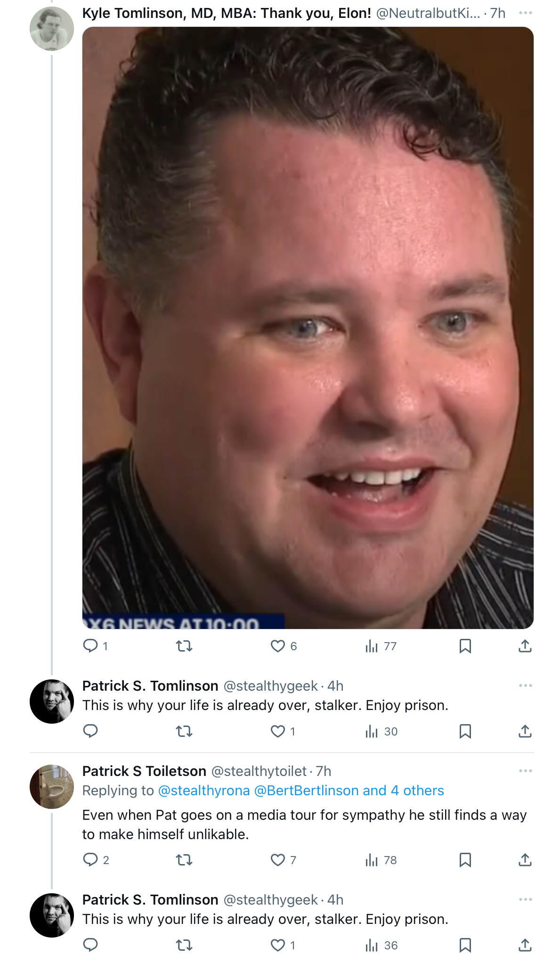Image resolution: width=560 pixels, height=963 pixels.
Task: Share Kyle Tomlinson's photo post
Action: (525, 646)
